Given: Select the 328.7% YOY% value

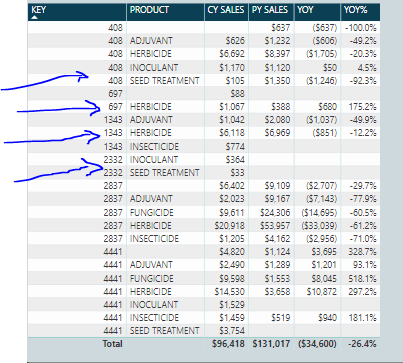Looking at the screenshot, I should (x=363, y=252).
